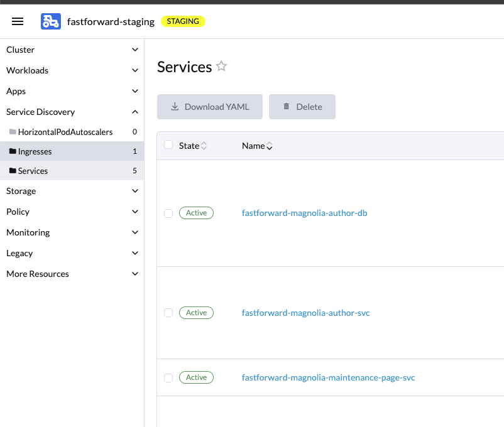Collapse the Service Discovery section
Image resolution: width=504 pixels, height=427 pixels.
tap(135, 112)
